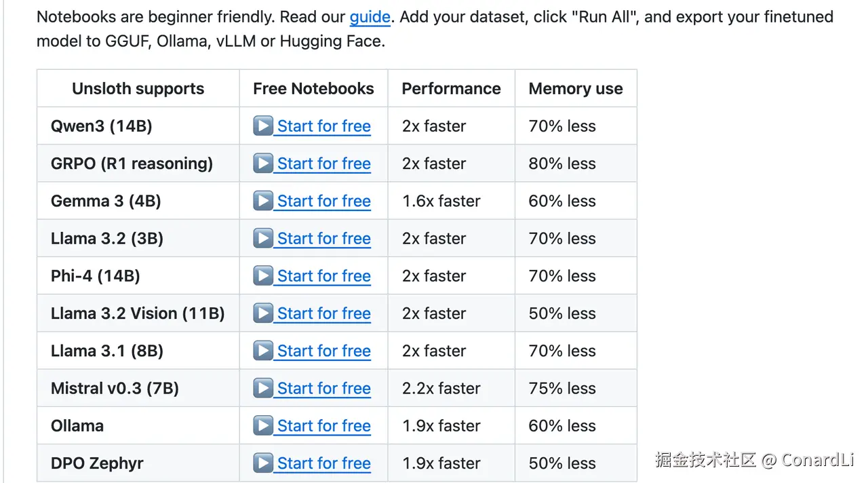
Task: Select the Memory use column header
Action: pyautogui.click(x=576, y=89)
